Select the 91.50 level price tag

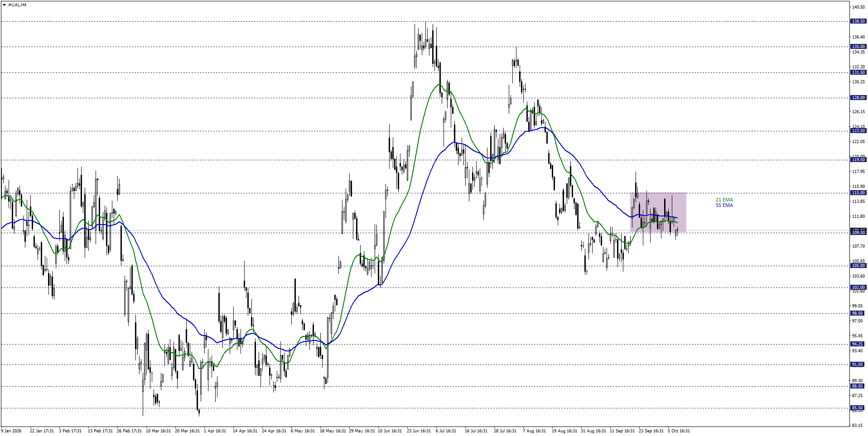[857, 364]
